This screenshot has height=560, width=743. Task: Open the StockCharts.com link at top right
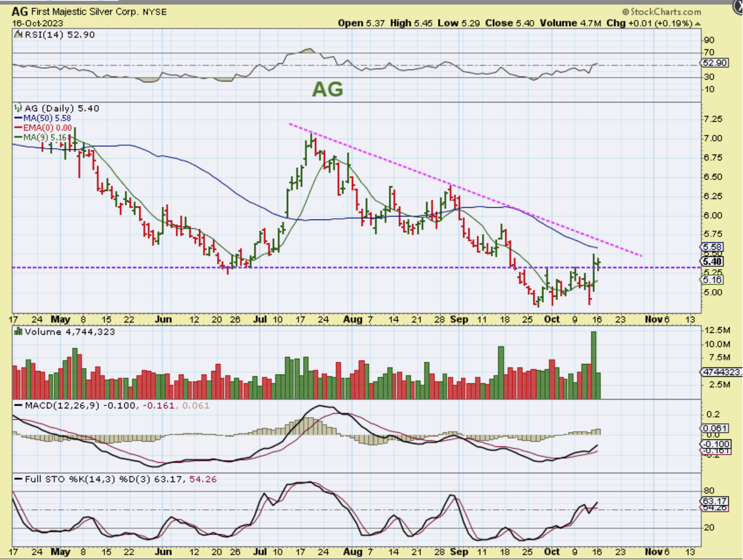[x=662, y=12]
